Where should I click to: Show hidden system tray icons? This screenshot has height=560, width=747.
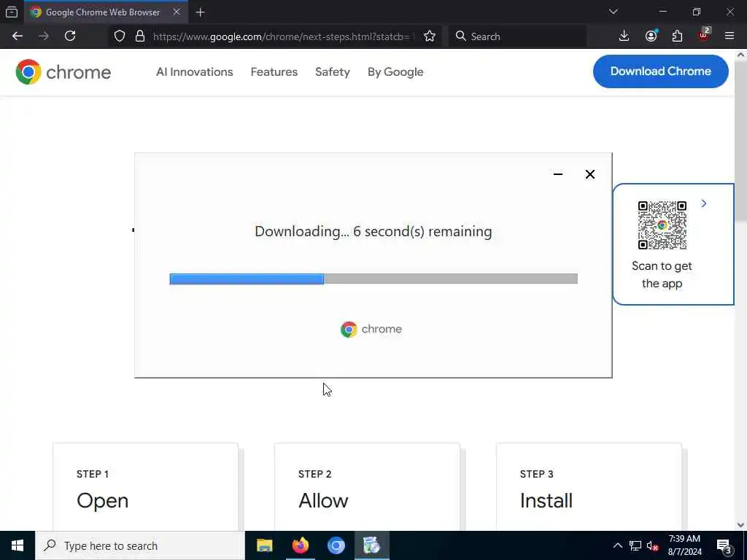pos(617,545)
